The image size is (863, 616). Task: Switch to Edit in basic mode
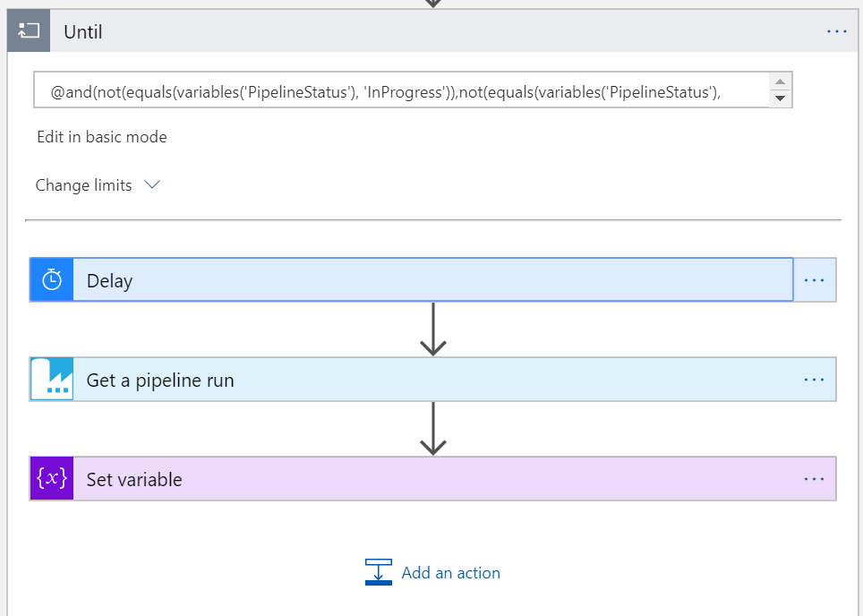102,136
